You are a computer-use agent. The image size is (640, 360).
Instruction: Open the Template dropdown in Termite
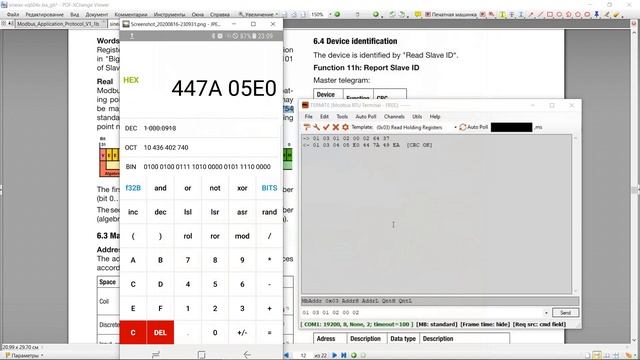[456, 127]
